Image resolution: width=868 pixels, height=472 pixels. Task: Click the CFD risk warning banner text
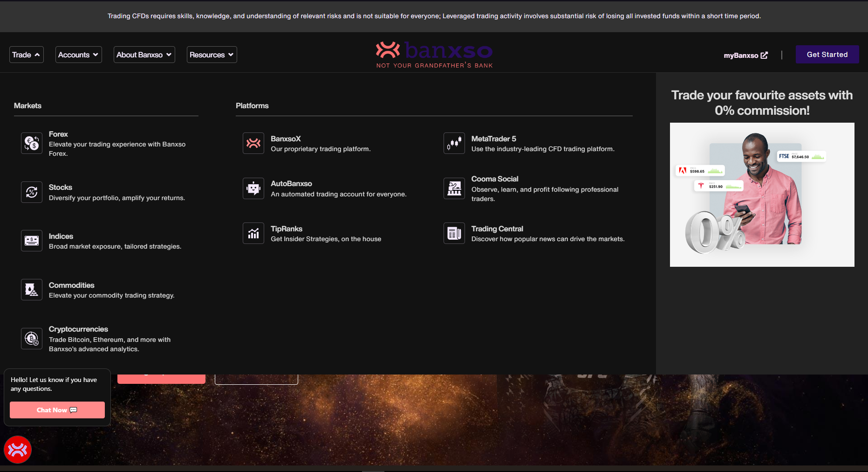pos(434,16)
